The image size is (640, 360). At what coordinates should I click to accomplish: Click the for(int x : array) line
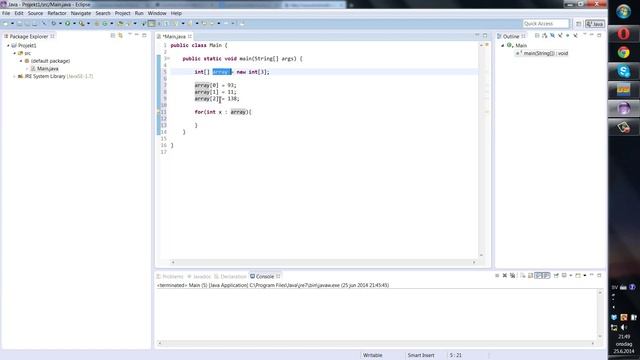click(x=223, y=112)
